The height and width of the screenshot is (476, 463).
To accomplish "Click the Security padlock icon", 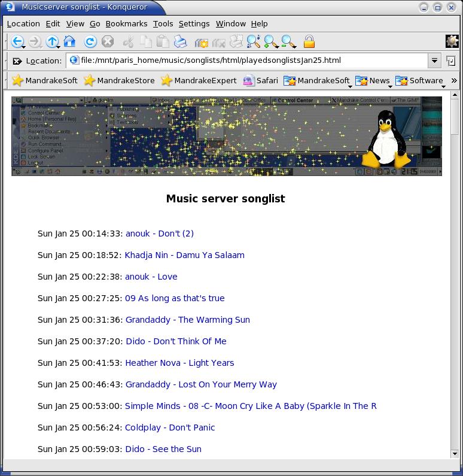I will tap(309, 41).
